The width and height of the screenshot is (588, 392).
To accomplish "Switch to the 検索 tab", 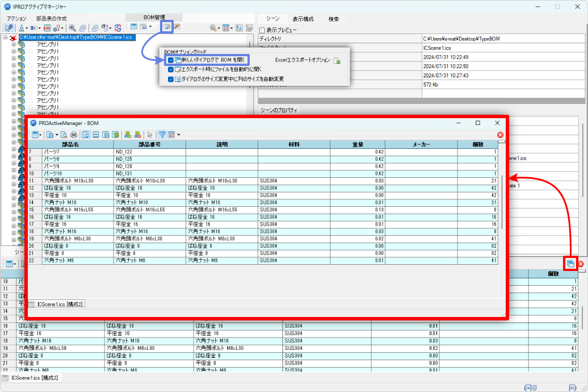I will 334,19.
